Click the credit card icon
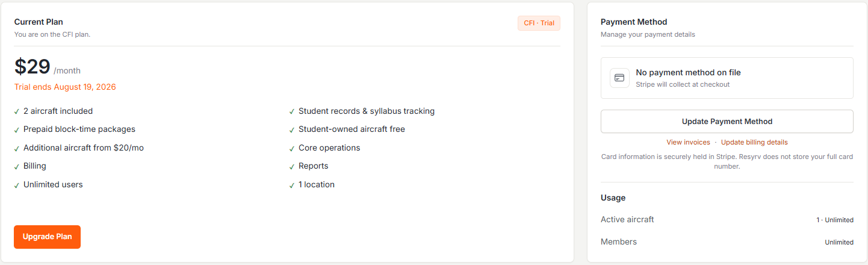This screenshot has height=265, width=868. tap(619, 78)
